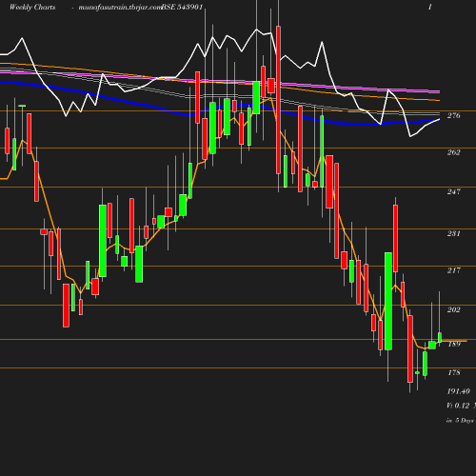Screen dimensions: 476x476
Task: Select the 247 price axis label
Action: click(453, 191)
